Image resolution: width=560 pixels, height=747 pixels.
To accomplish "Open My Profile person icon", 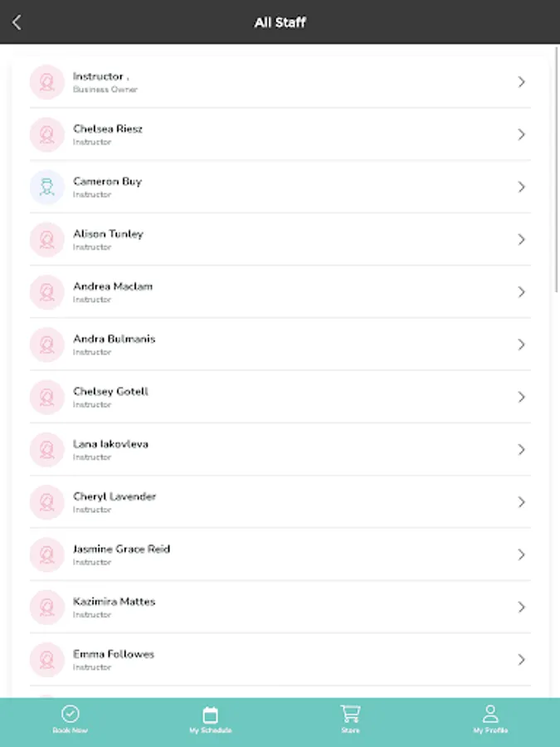I will [x=490, y=713].
